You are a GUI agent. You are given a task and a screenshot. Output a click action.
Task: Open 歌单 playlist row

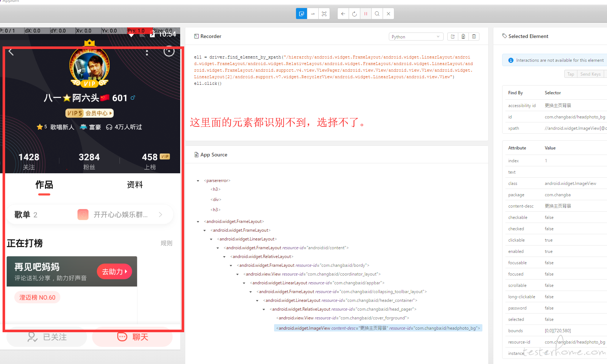tap(90, 215)
